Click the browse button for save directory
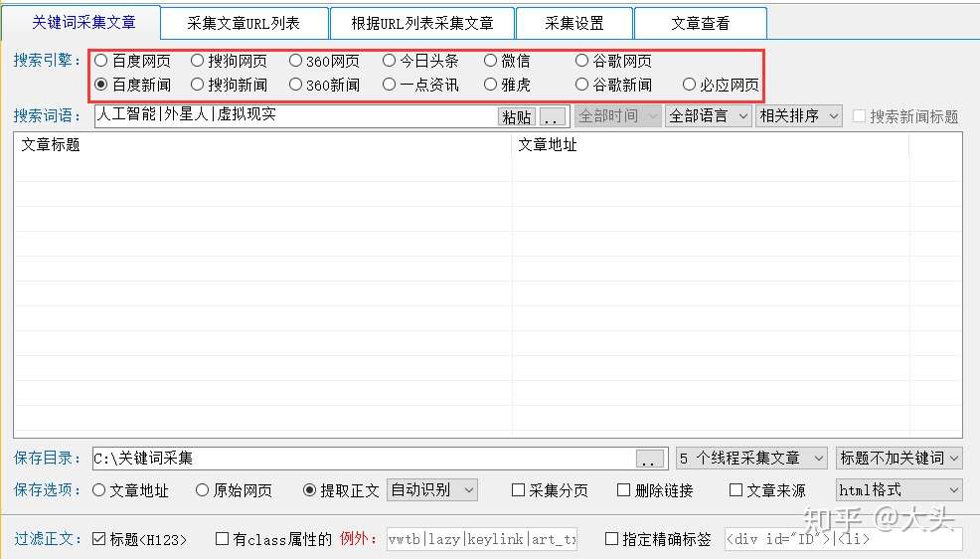The image size is (980, 559). (x=650, y=460)
